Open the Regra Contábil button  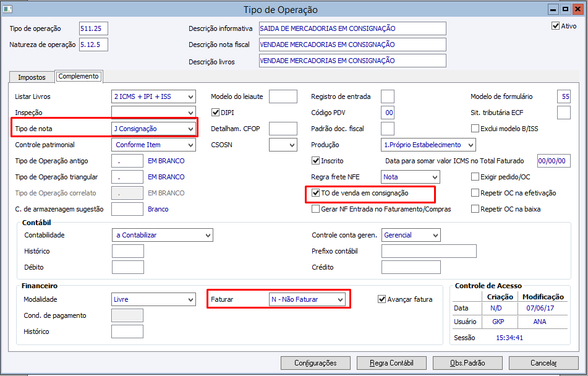coord(393,363)
